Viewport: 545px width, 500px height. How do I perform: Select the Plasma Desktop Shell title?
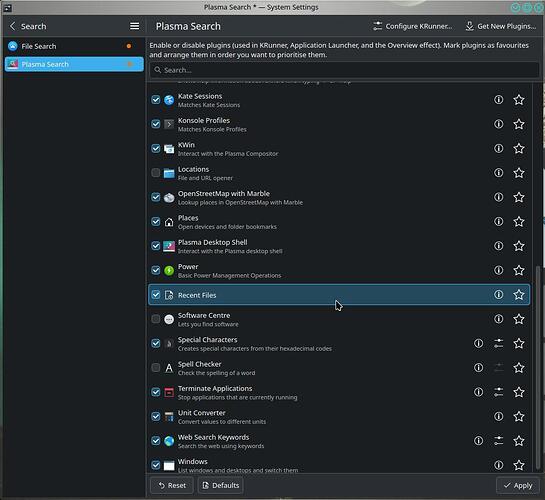pos(213,242)
